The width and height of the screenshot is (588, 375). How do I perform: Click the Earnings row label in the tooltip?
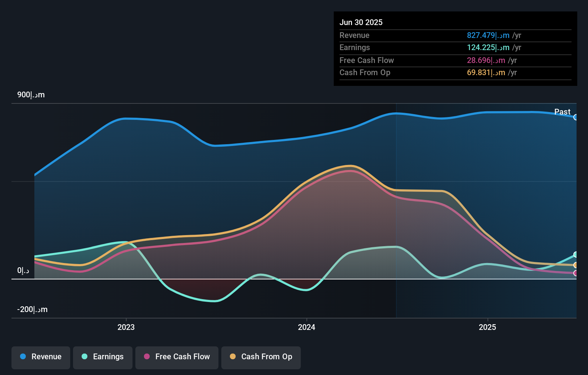click(355, 47)
